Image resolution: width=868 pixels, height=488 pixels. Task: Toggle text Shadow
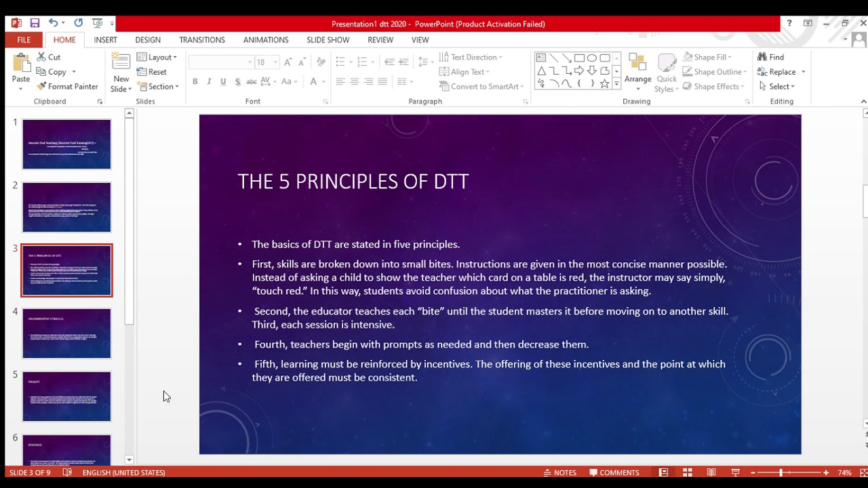tap(237, 81)
